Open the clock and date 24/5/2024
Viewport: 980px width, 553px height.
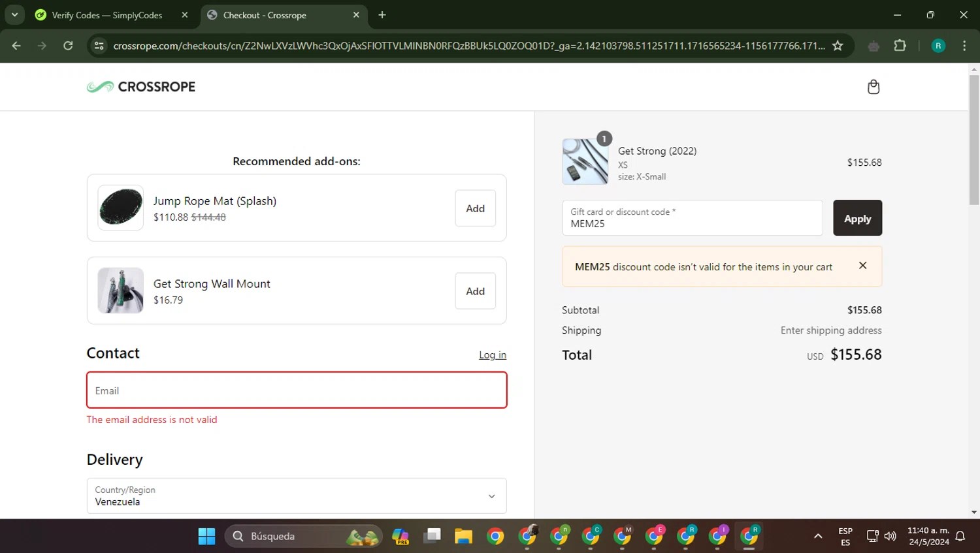(x=928, y=536)
